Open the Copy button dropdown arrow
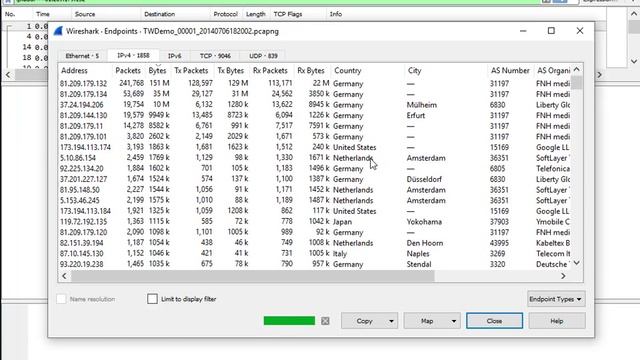Screen dimensions: 640x360 [391, 321]
